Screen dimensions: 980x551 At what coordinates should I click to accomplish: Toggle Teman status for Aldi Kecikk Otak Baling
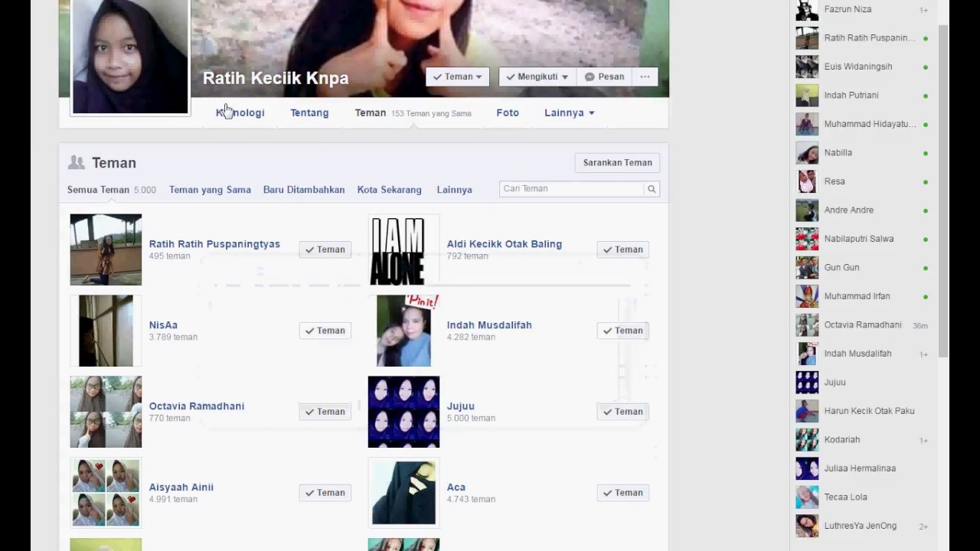click(622, 249)
